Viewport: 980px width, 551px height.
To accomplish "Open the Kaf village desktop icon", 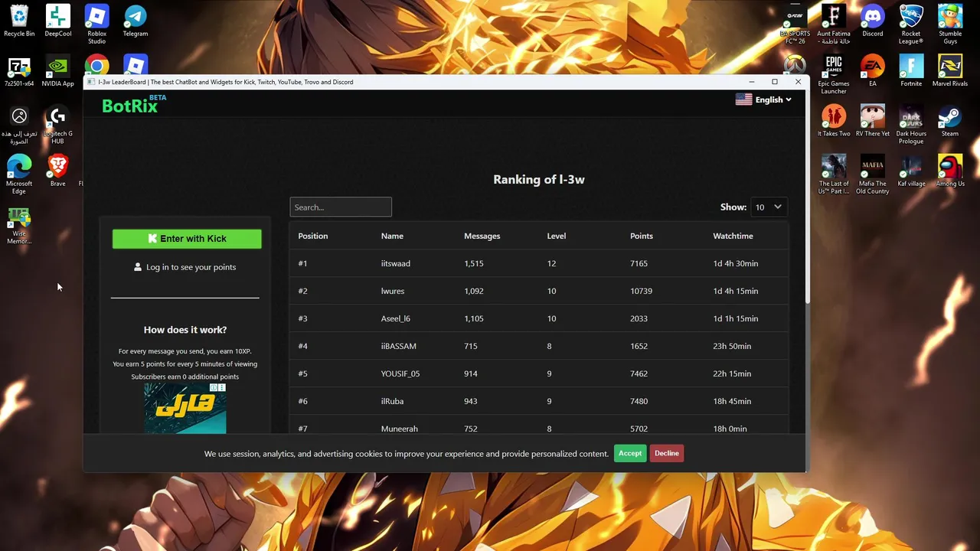I will click(911, 171).
